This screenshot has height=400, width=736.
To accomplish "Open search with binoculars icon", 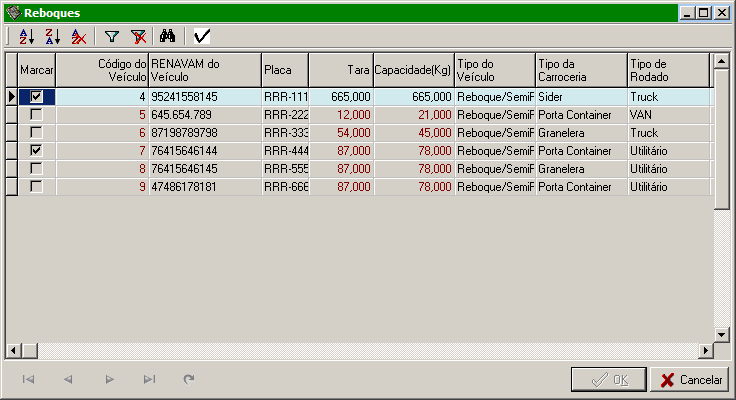I will point(168,36).
